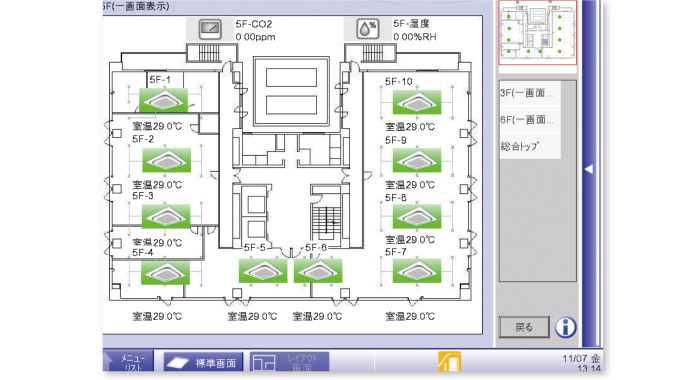Image resolution: width=690 pixels, height=380 pixels.
Task: Switch to 標準画面 standard view
Action: (x=203, y=363)
